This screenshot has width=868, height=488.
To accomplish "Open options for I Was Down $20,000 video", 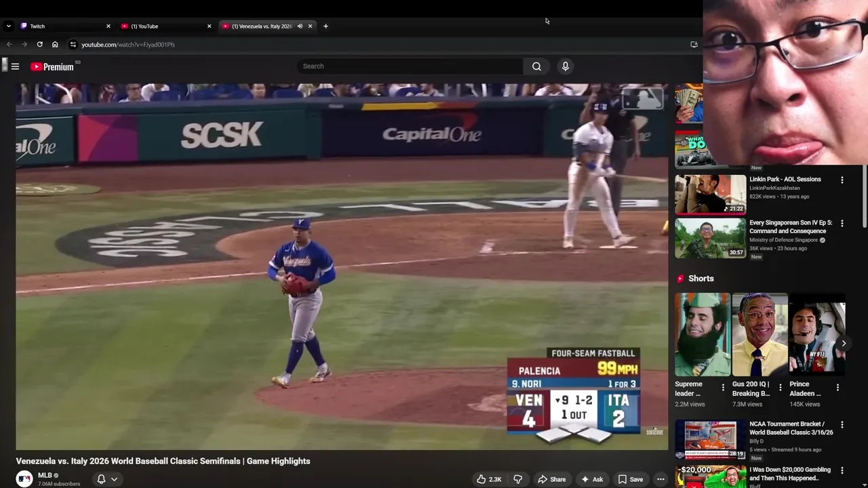I will [x=842, y=470].
